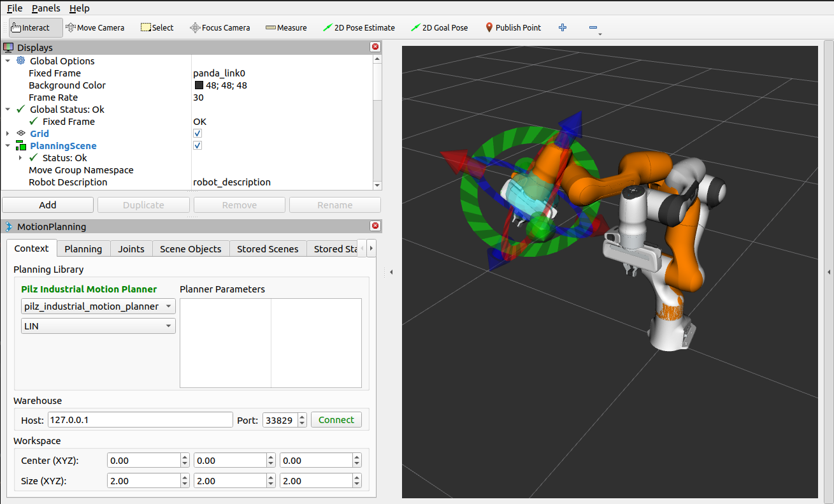Open the LIN planner type dropdown
Image resolution: width=834 pixels, height=504 pixels.
pos(98,326)
